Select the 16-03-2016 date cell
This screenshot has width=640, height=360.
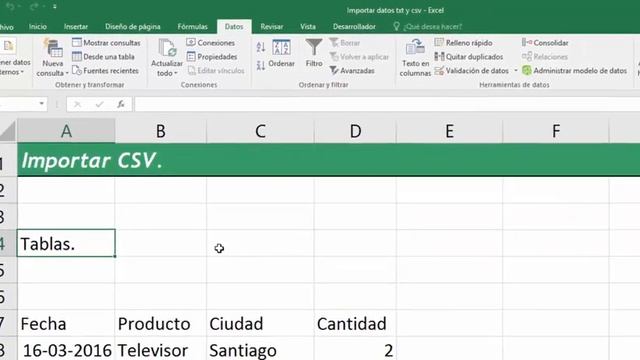click(x=66, y=349)
